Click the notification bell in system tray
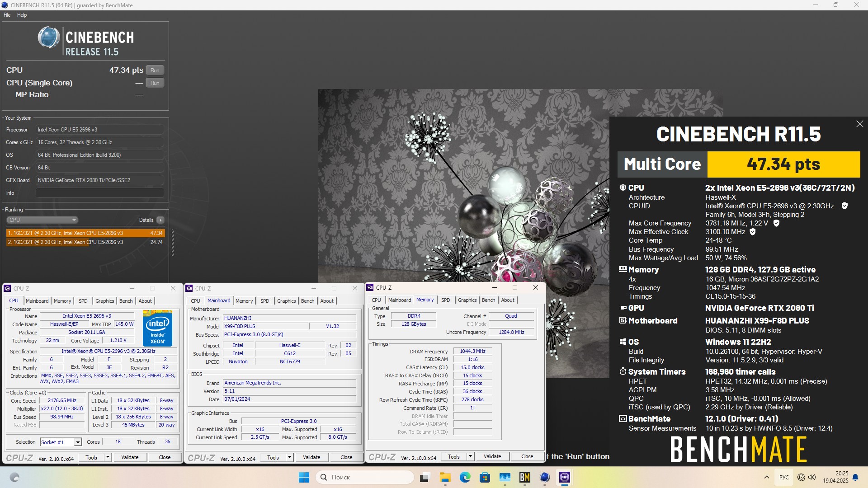Viewport: 868px width, 488px height. (x=855, y=477)
